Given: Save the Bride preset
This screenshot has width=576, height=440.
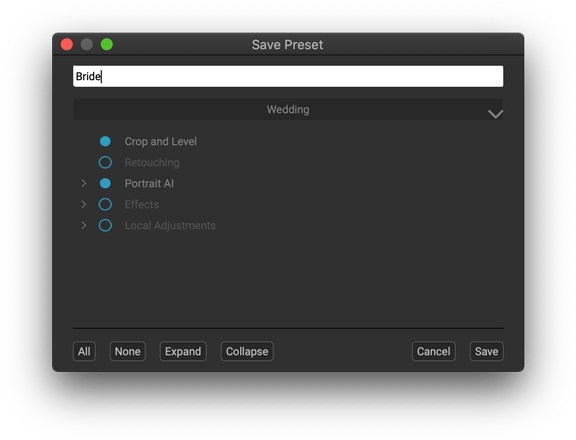Looking at the screenshot, I should [x=486, y=351].
